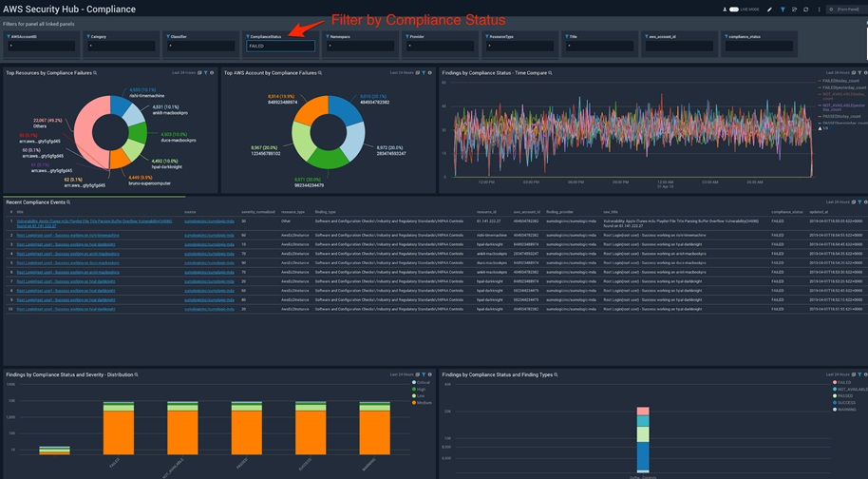The height and width of the screenshot is (479, 868).
Task: Click the aws_account_id filter input
Action: [679, 46]
